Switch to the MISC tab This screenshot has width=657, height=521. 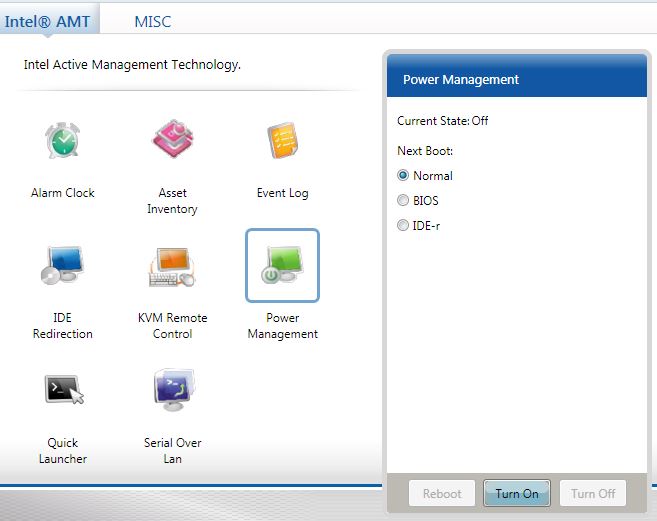coord(153,21)
